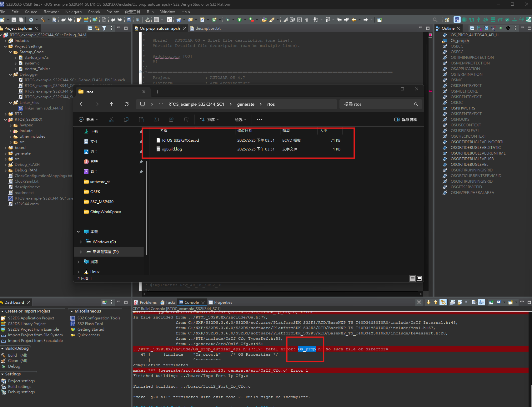
Task: Open the S32 Configuration Tool toolbar icon
Action: point(457,19)
